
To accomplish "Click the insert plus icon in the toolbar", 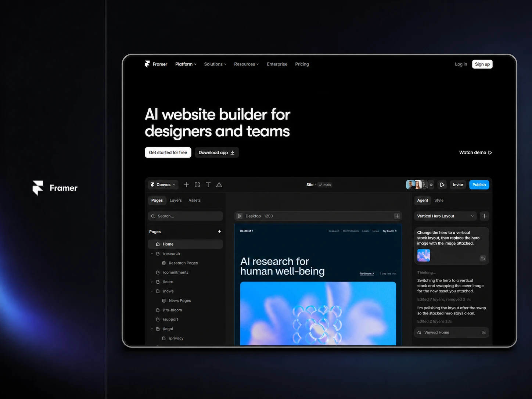I will (x=186, y=185).
